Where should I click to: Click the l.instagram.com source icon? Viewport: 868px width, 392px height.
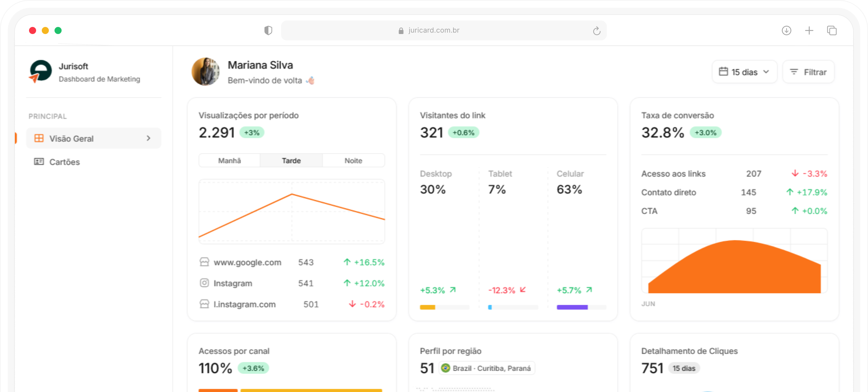click(204, 304)
